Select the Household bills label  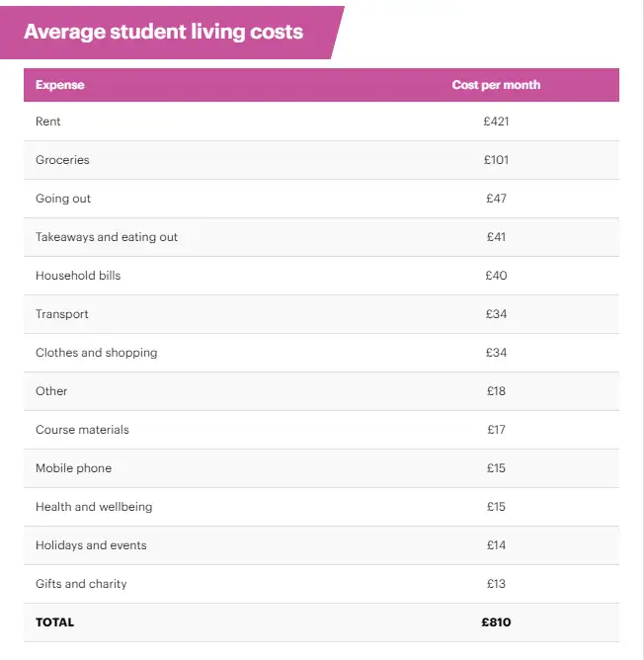pos(78,276)
